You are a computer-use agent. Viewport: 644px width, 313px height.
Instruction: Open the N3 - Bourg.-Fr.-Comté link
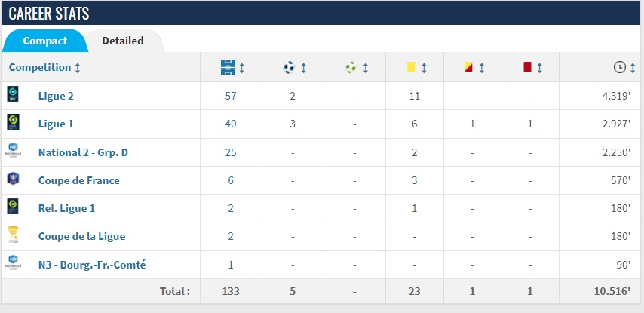coord(92,265)
